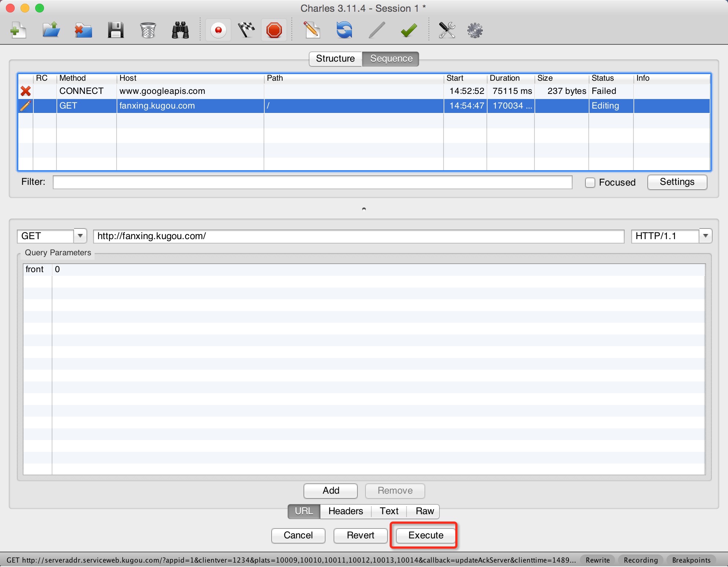This screenshot has height=567, width=728.
Task: Toggle Breakpoints with the red stop-sign icon
Action: point(274,30)
